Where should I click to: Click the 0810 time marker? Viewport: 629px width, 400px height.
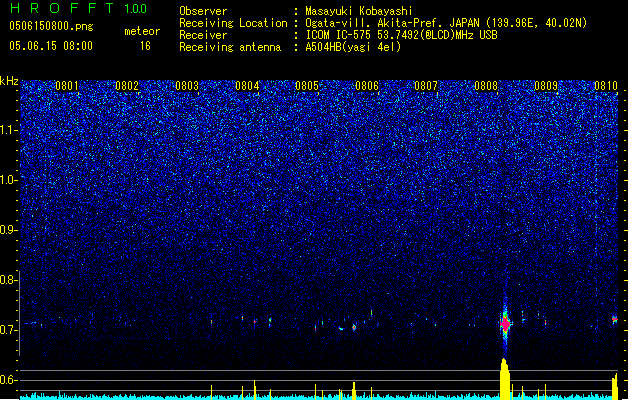point(606,86)
